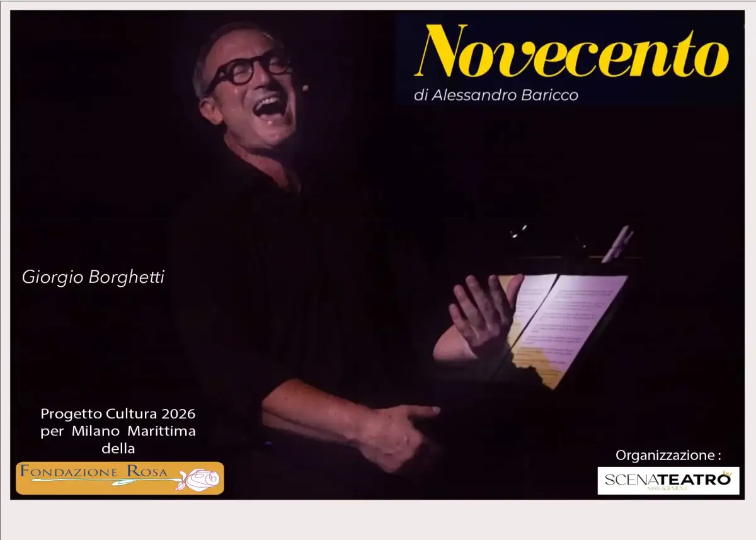Click the 'Progetto Cultura 2026' text line
The width and height of the screenshot is (756, 540).
[118, 414]
